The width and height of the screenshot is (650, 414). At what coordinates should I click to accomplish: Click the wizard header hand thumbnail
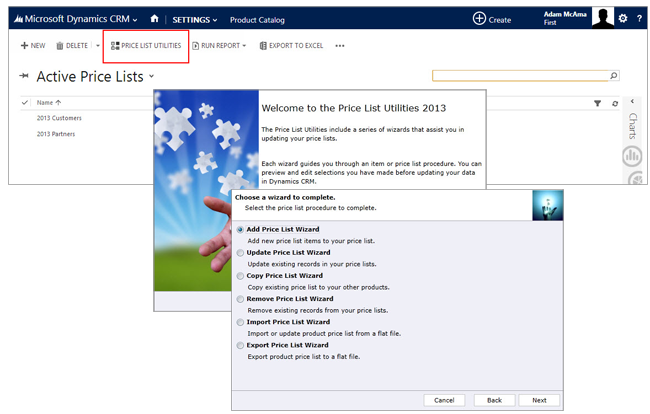click(x=548, y=206)
